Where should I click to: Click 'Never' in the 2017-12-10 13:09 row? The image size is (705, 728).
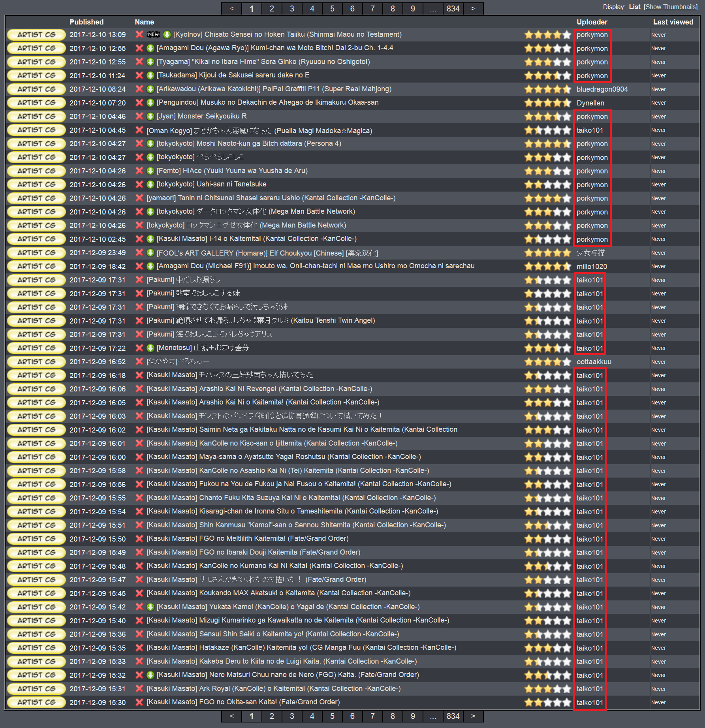tap(658, 35)
